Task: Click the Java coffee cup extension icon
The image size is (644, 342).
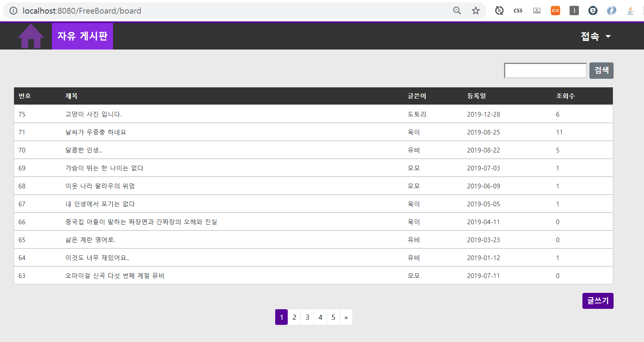Action: [630, 11]
